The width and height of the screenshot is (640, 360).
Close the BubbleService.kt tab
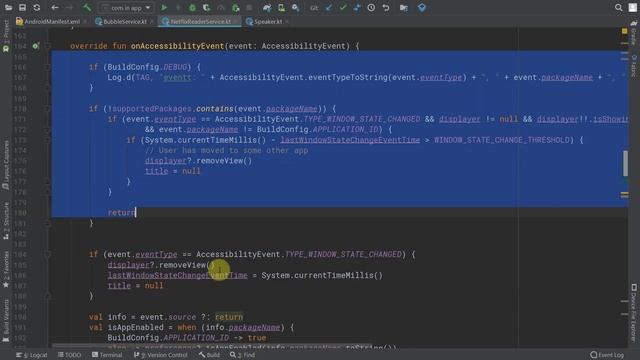(151, 22)
